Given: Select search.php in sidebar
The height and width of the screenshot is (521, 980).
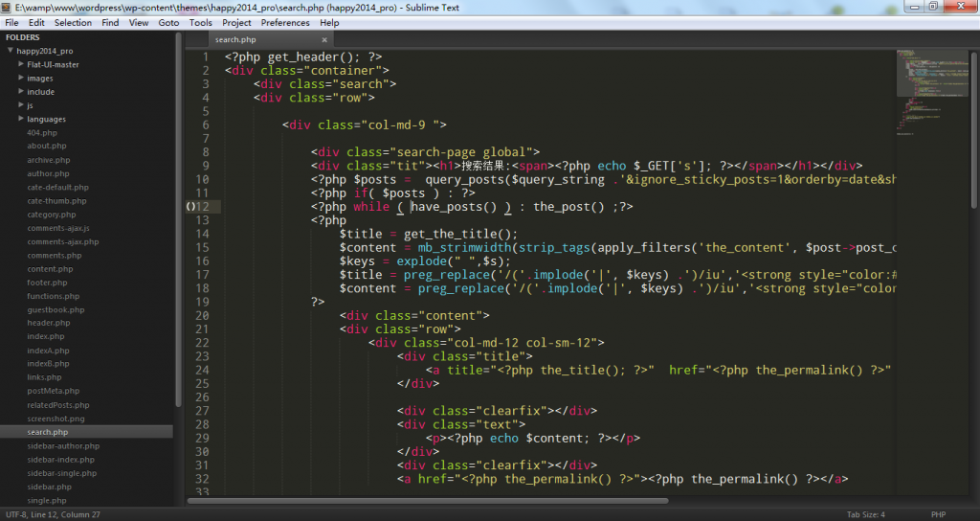Looking at the screenshot, I should point(86,432).
